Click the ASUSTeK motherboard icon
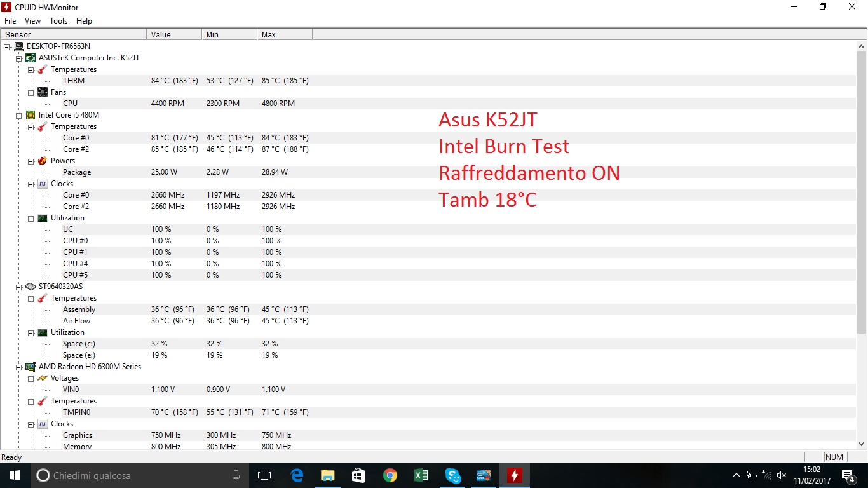 (31, 58)
